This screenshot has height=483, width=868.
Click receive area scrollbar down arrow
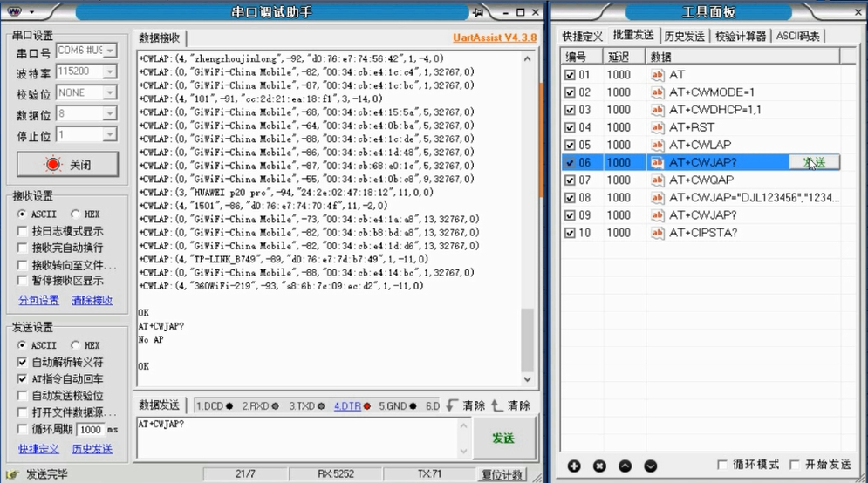[x=527, y=379]
